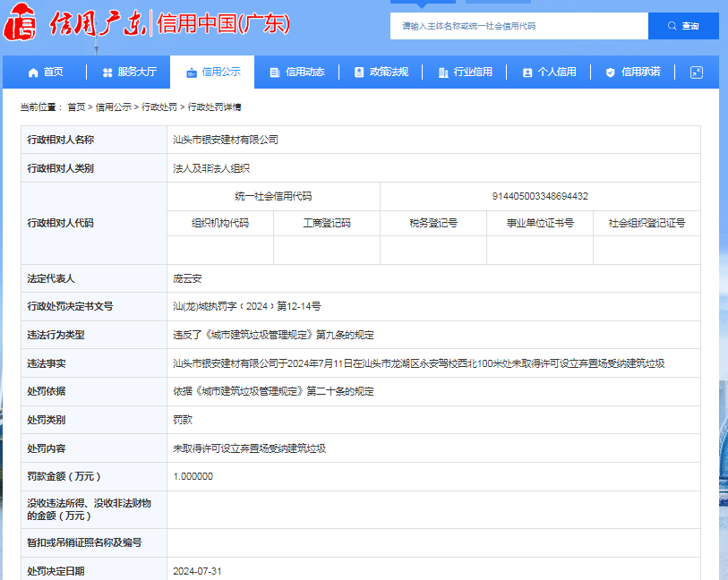The height and width of the screenshot is (580, 728).
Task: Click the 统一社会信用代码 header cell
Action: pyautogui.click(x=273, y=196)
